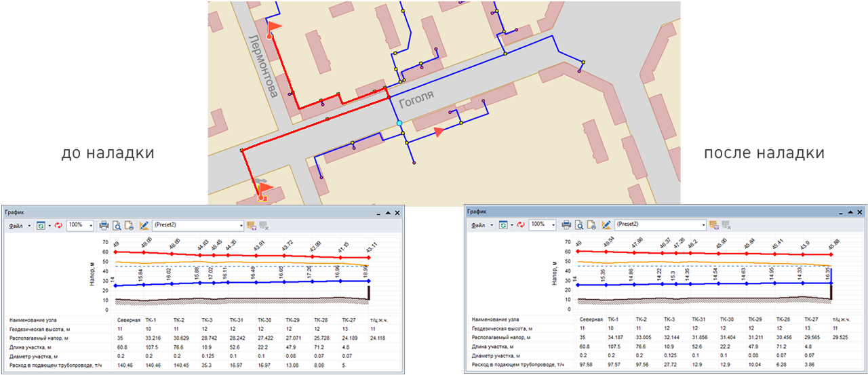Click page setup icon in the left График toolbar
The width and height of the screenshot is (868, 375).
pyautogui.click(x=129, y=225)
